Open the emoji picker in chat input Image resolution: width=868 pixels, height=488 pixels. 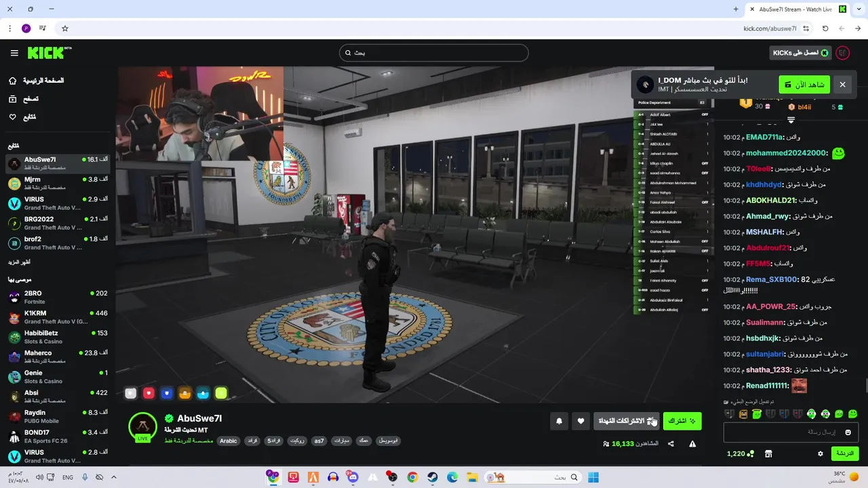point(848,432)
